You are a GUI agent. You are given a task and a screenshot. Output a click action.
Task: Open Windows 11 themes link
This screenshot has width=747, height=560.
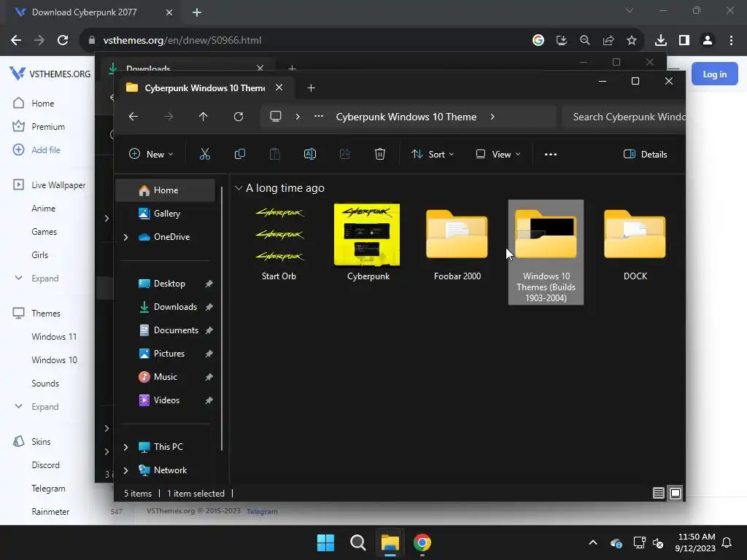click(54, 337)
